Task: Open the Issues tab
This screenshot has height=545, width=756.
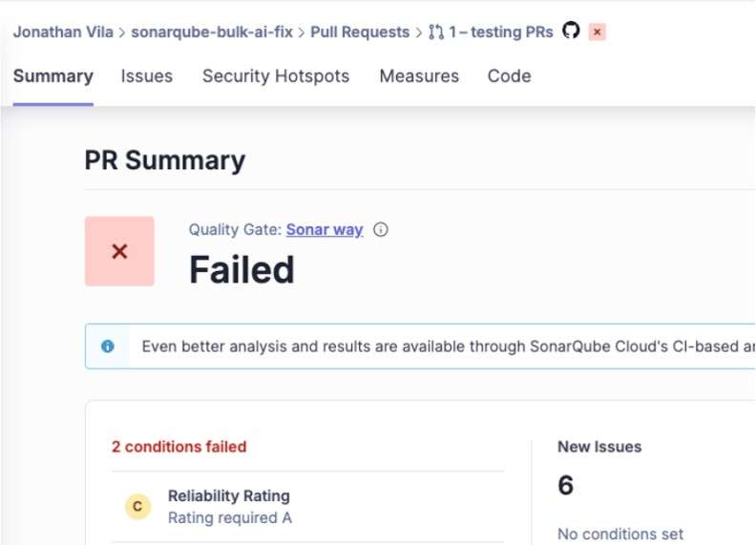Action: coord(147,76)
